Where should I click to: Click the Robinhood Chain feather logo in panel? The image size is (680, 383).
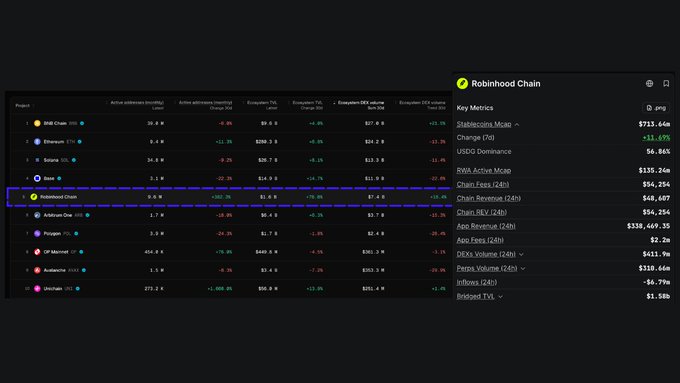(462, 83)
